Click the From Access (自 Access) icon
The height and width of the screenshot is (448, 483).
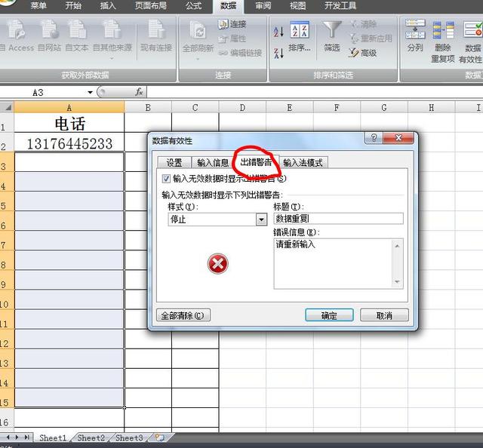17,35
